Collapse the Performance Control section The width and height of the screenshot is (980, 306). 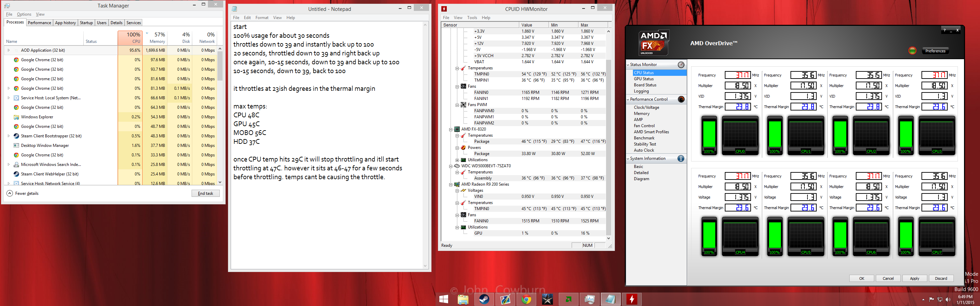[x=628, y=99]
